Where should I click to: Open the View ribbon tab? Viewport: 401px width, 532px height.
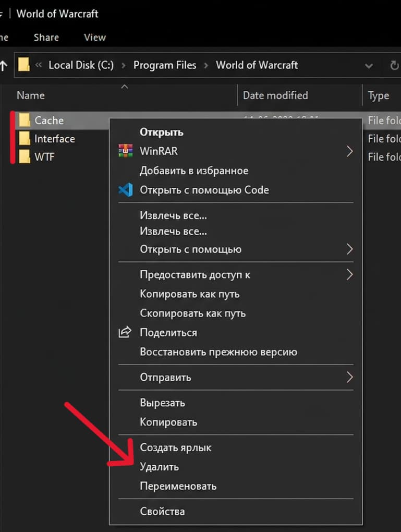[x=95, y=38]
